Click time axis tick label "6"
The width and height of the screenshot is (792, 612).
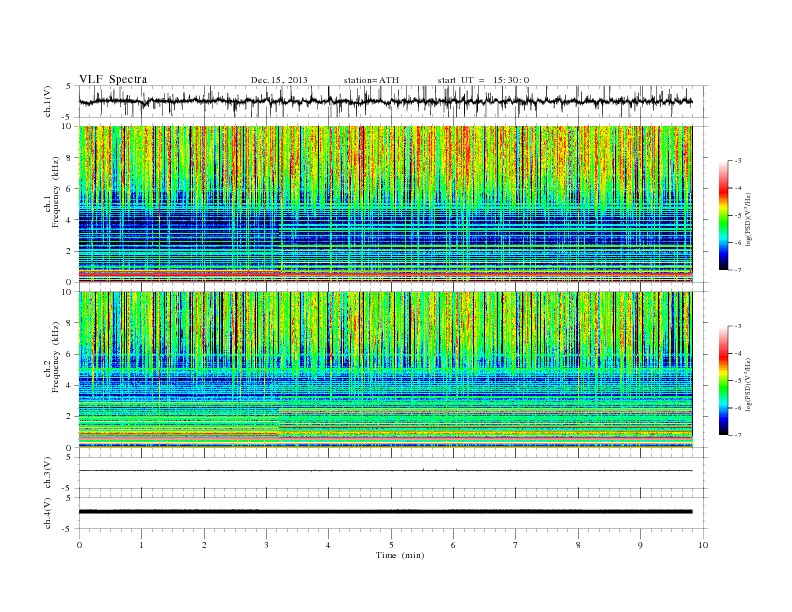coord(453,545)
